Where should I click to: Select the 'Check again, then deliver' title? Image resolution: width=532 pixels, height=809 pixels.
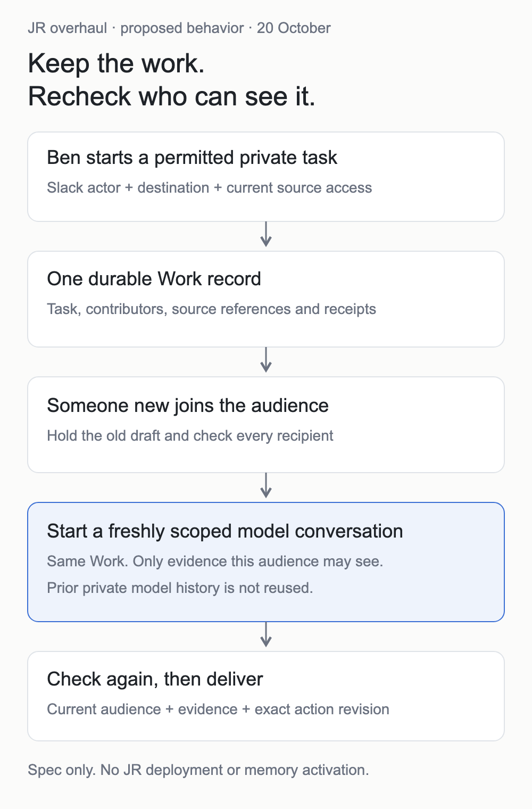155,680
